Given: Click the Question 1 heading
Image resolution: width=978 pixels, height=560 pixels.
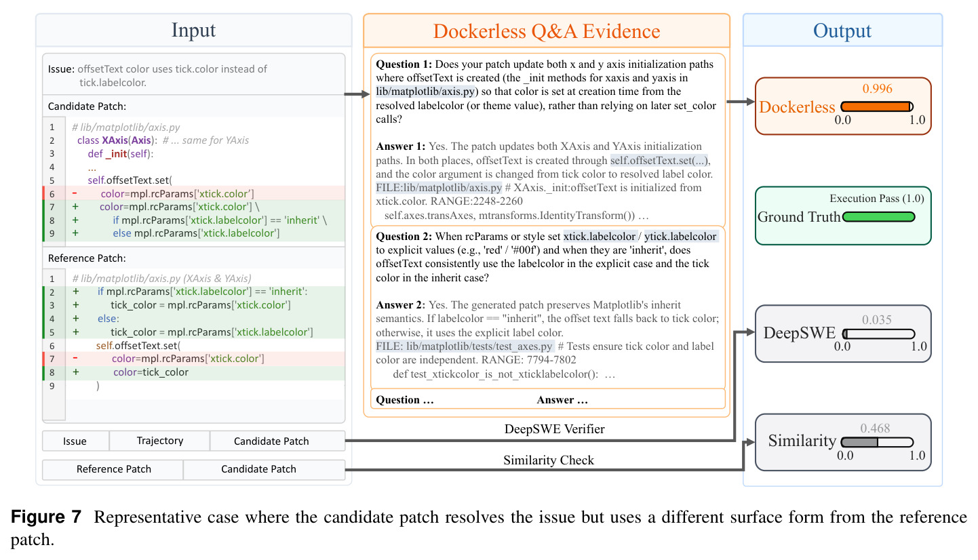Looking at the screenshot, I should click(404, 64).
